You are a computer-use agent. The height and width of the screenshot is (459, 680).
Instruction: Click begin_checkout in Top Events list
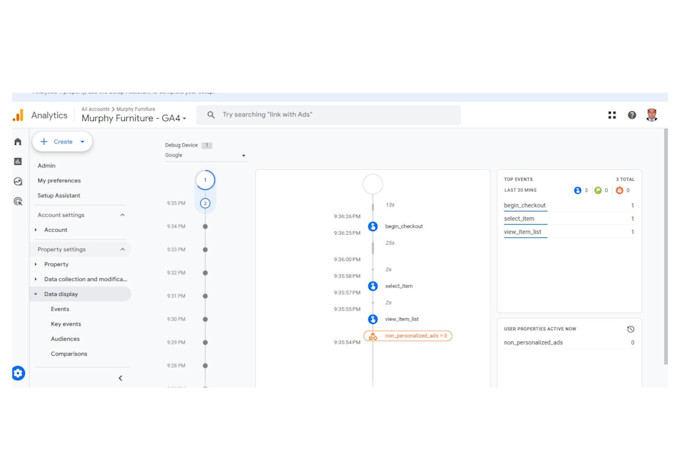pyautogui.click(x=525, y=205)
